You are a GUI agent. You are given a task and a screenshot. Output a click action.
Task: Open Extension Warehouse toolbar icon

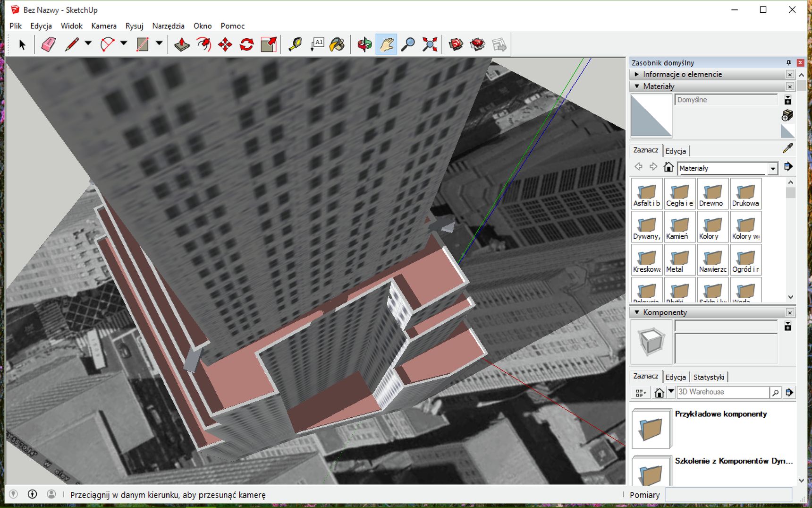coord(478,44)
